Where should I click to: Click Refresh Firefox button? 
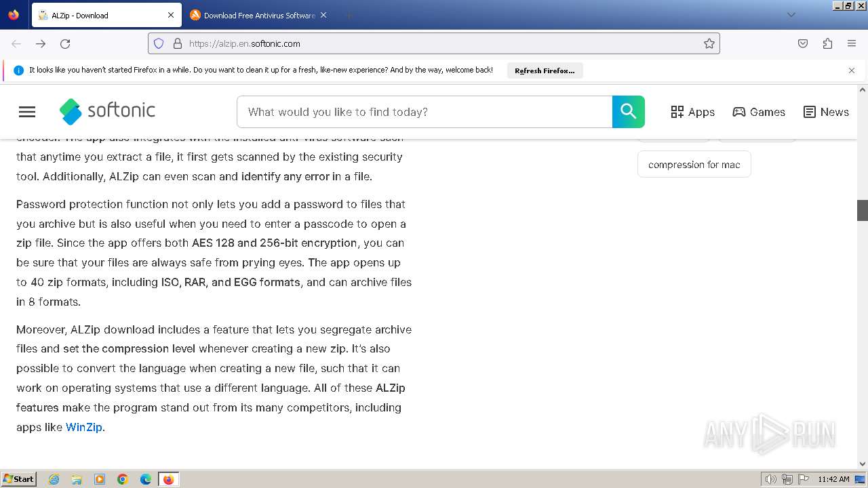pos(545,70)
